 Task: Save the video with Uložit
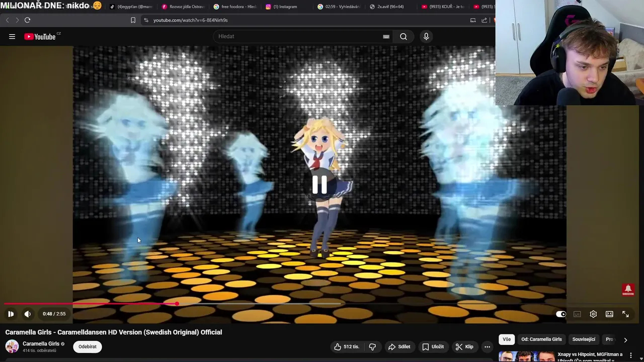point(433,346)
